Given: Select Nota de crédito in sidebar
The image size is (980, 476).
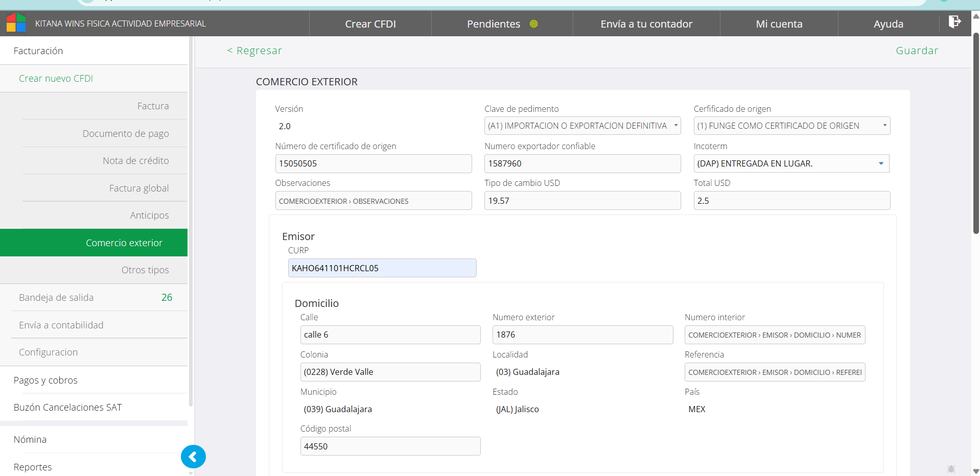Looking at the screenshot, I should 135,161.
